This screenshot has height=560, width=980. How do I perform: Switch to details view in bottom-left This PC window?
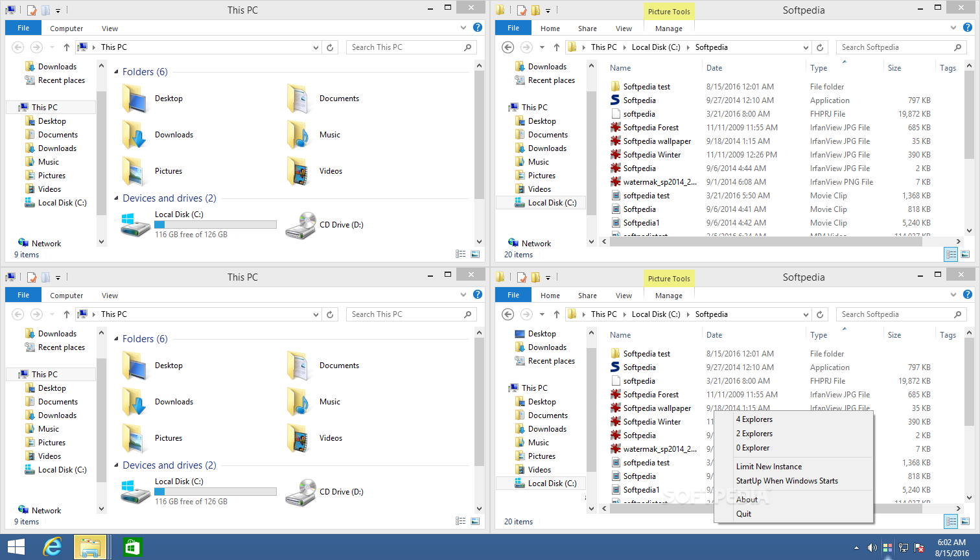click(461, 522)
